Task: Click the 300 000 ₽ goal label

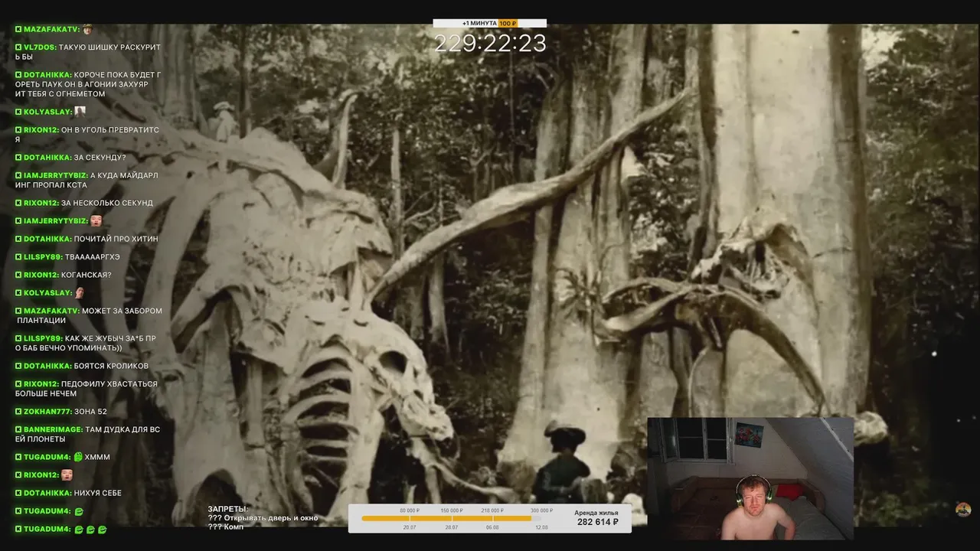Action: [541, 510]
